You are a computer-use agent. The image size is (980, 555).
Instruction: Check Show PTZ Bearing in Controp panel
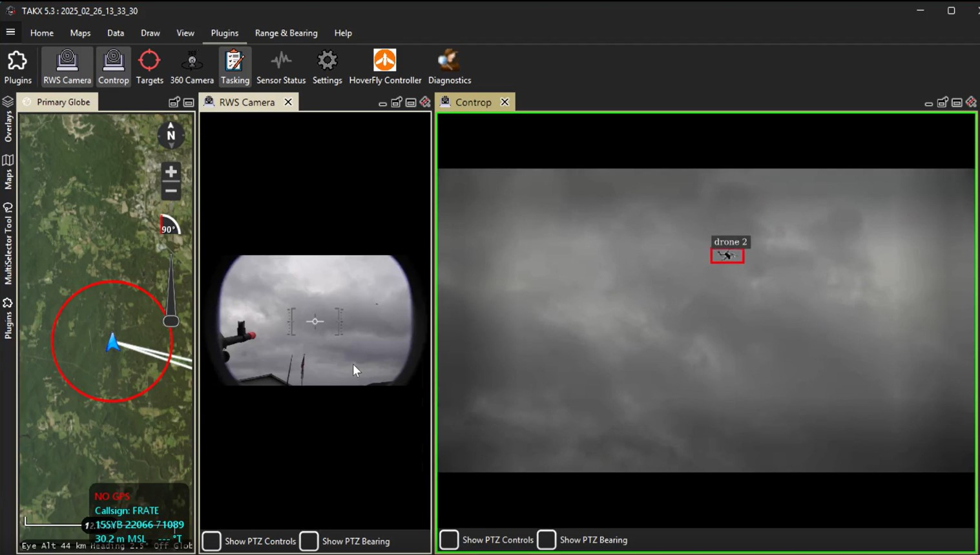pyautogui.click(x=547, y=539)
